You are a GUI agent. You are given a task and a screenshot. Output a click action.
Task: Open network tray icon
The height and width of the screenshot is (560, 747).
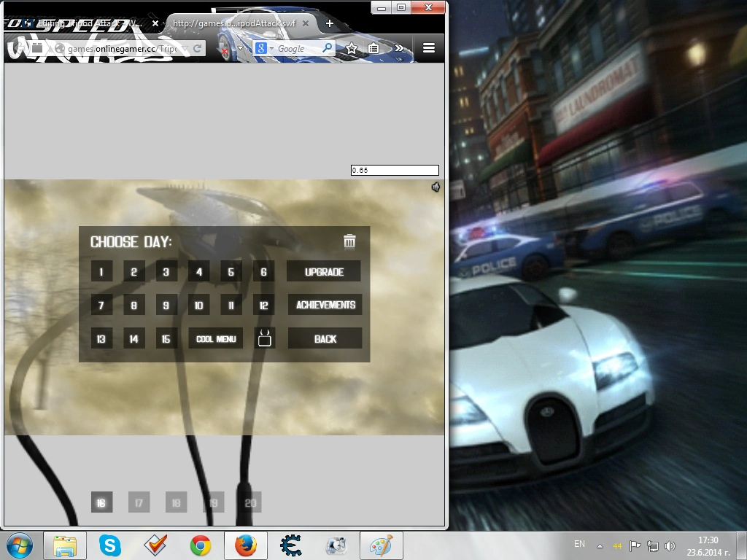pos(652,545)
